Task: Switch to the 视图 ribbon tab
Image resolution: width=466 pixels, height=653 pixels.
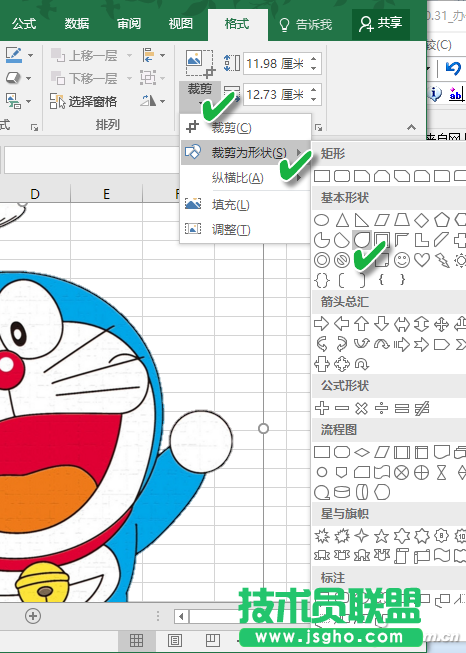Action: coord(180,24)
